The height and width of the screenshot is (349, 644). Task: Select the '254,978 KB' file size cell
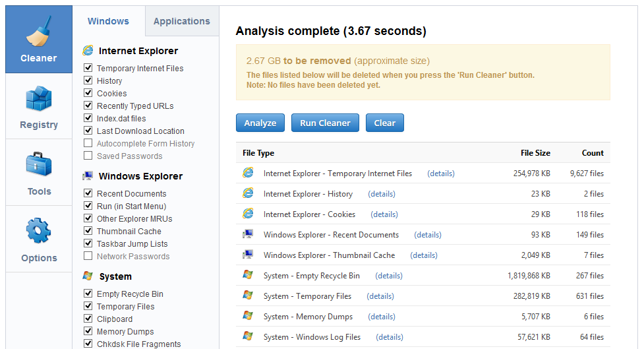point(532,174)
